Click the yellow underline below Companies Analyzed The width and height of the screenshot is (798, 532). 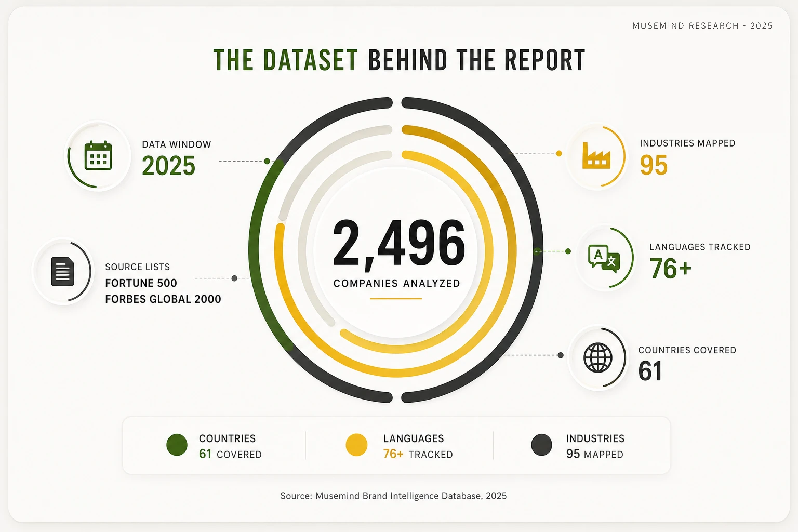pos(396,299)
